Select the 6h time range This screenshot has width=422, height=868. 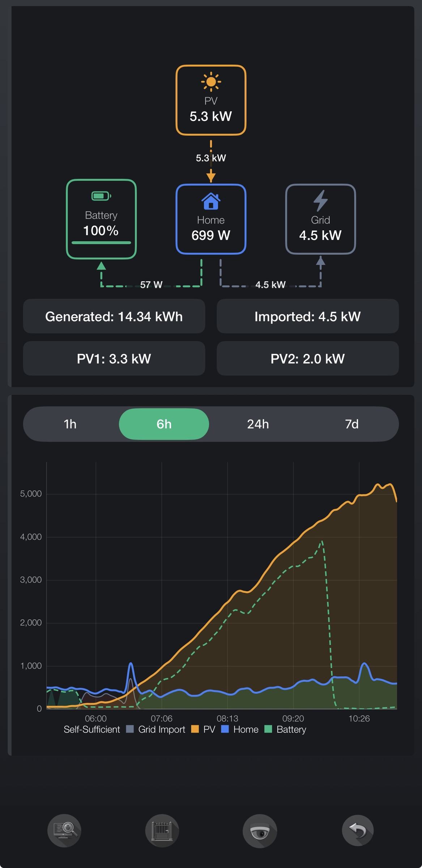click(x=164, y=424)
